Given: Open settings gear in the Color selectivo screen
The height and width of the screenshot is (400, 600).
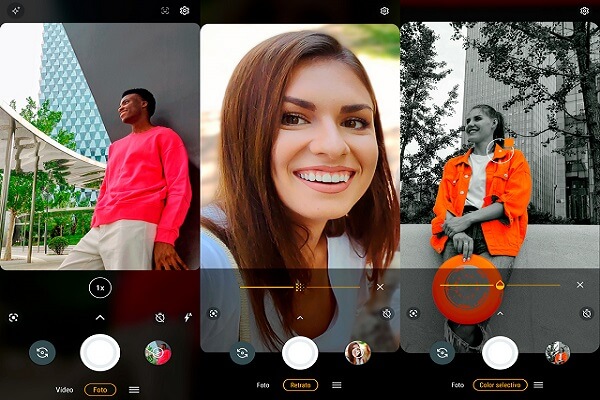Looking at the screenshot, I should pyautogui.click(x=584, y=11).
